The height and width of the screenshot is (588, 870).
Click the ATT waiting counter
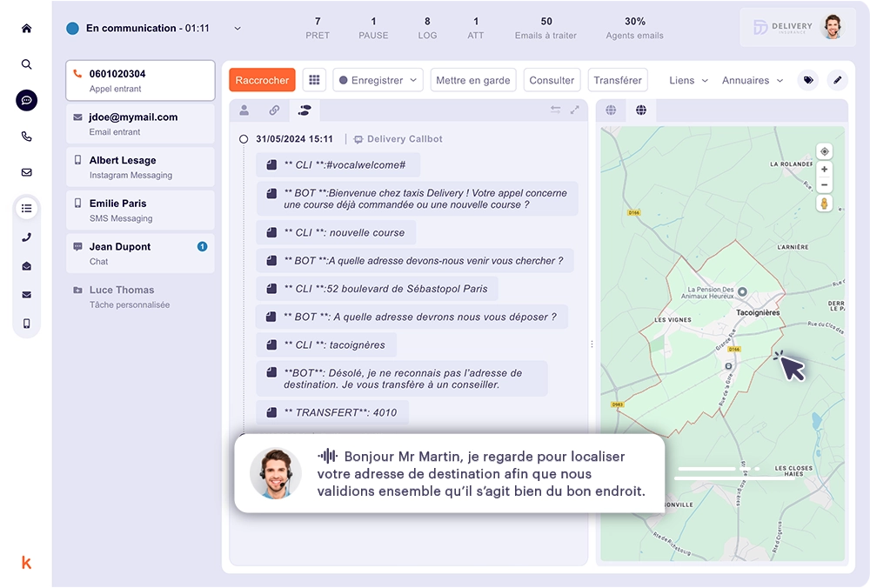coord(476,28)
